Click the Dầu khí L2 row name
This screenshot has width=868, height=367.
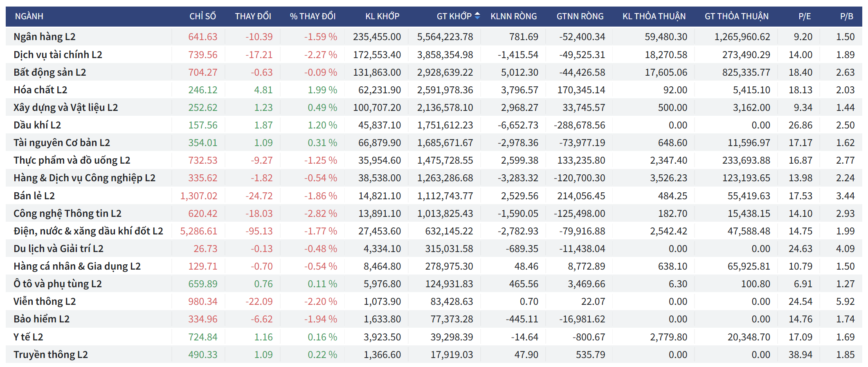pyautogui.click(x=37, y=125)
